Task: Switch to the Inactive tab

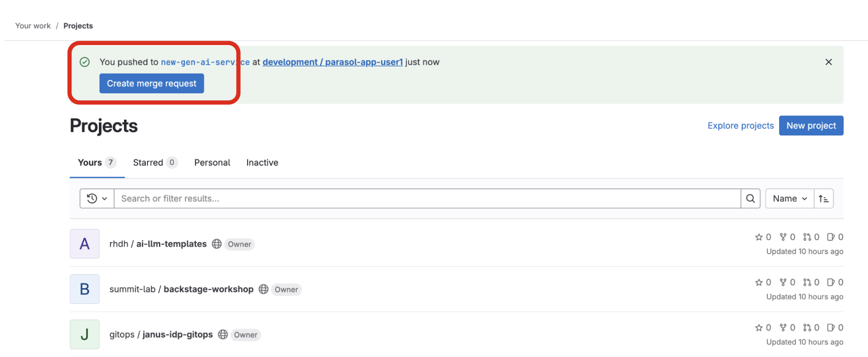Action: (262, 163)
